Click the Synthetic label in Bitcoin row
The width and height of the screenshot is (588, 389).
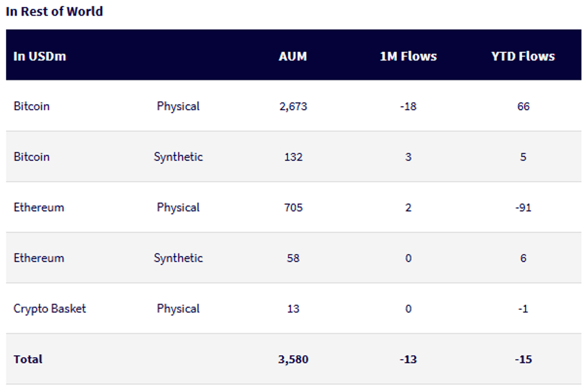pos(178,157)
